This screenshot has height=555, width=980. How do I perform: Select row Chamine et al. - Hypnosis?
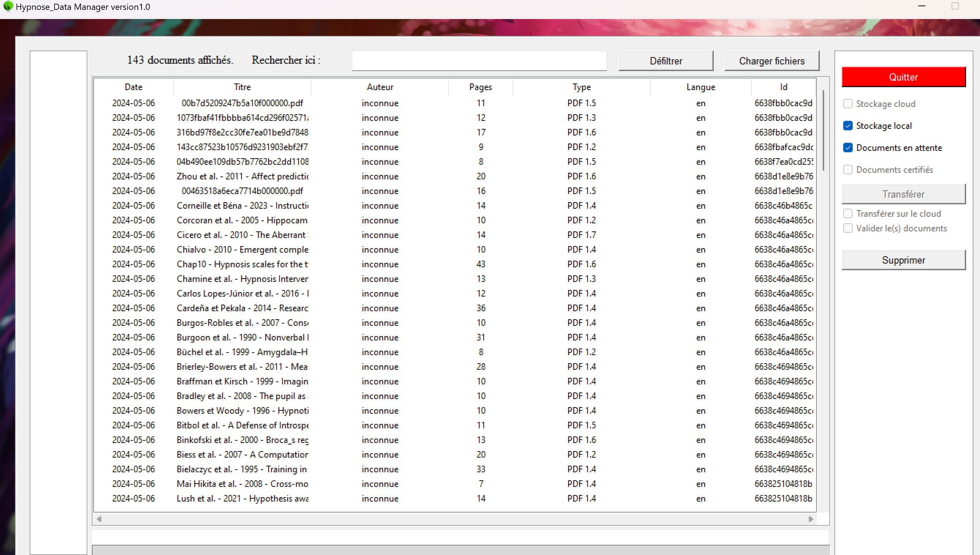455,279
